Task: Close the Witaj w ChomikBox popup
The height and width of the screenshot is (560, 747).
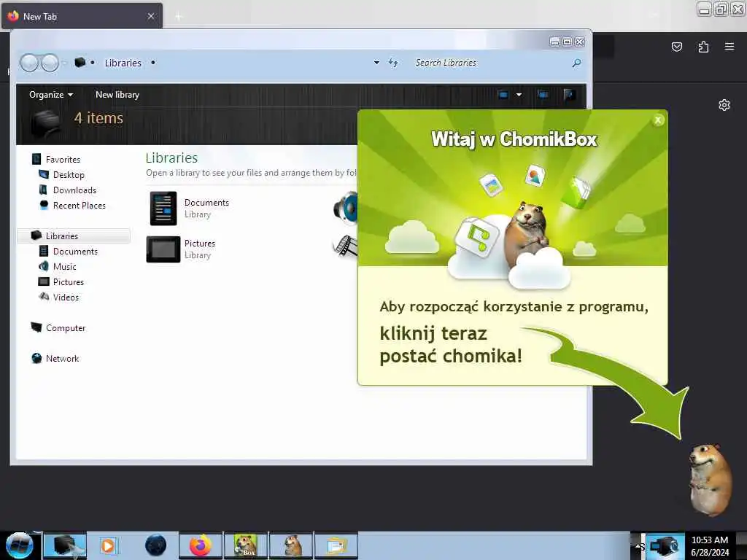Action: tap(658, 120)
